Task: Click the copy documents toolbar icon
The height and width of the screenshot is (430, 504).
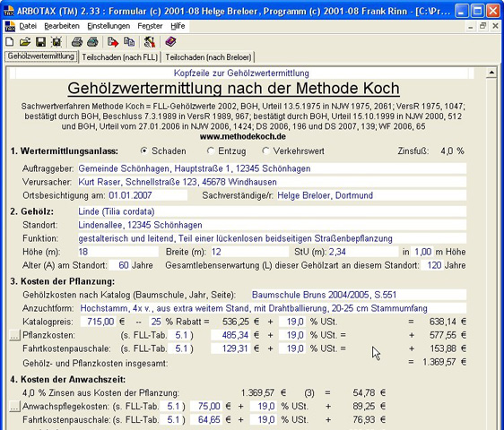Action: [129, 42]
